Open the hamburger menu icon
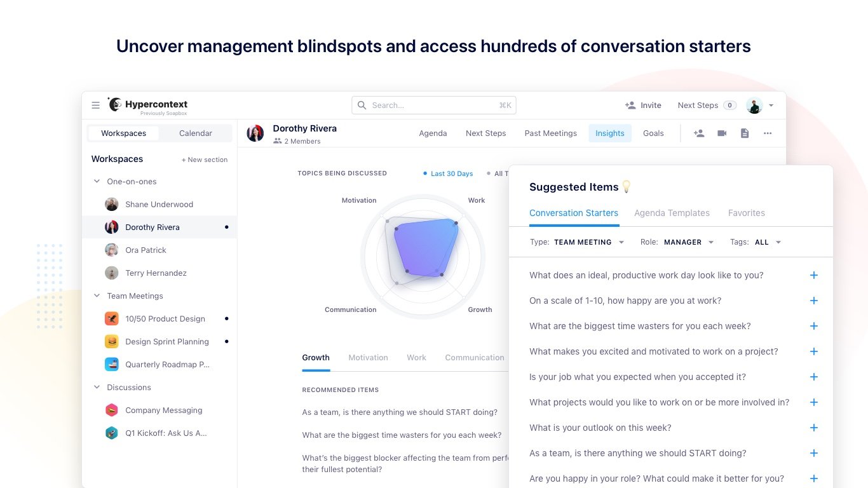 click(x=95, y=105)
